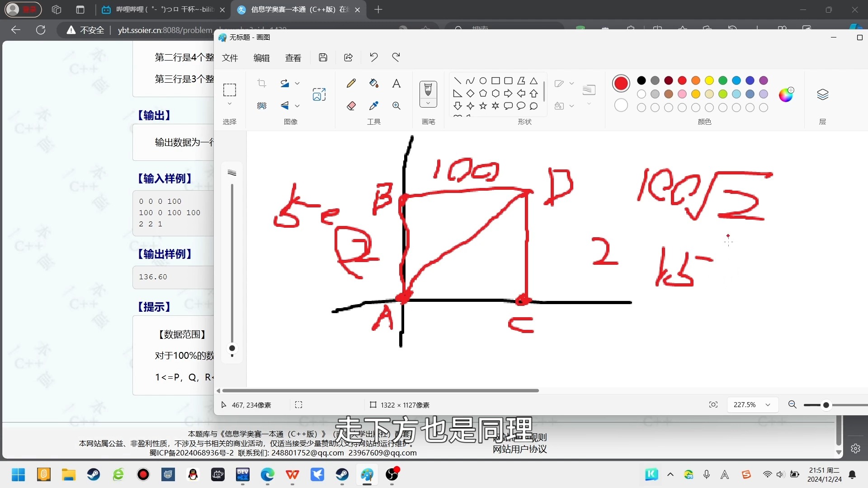Open the 文件 menu

pos(230,58)
